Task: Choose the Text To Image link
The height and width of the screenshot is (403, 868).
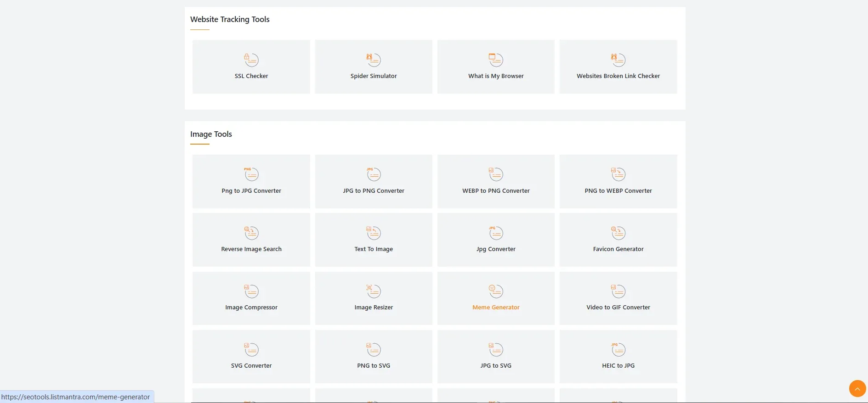Action: [x=374, y=249]
